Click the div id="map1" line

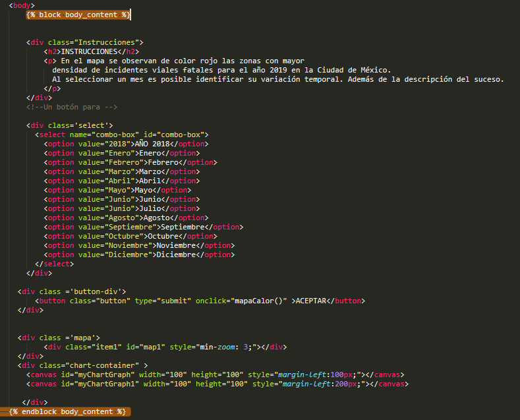tap(165, 347)
